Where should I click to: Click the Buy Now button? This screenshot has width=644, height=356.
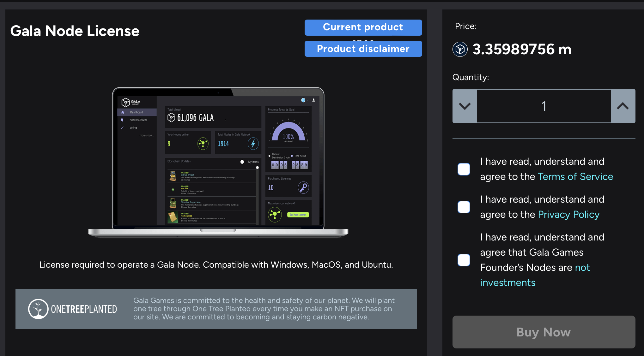click(544, 332)
